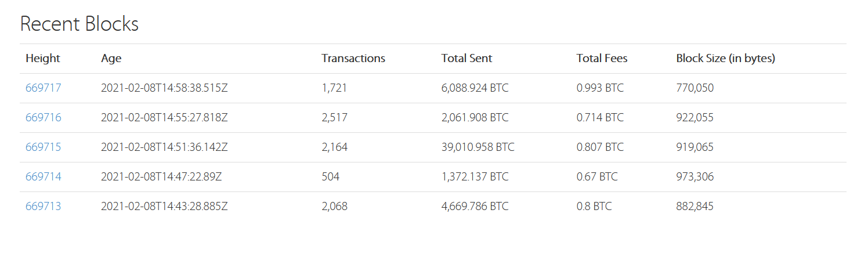Click the Height column header
The image size is (868, 253).
(43, 59)
